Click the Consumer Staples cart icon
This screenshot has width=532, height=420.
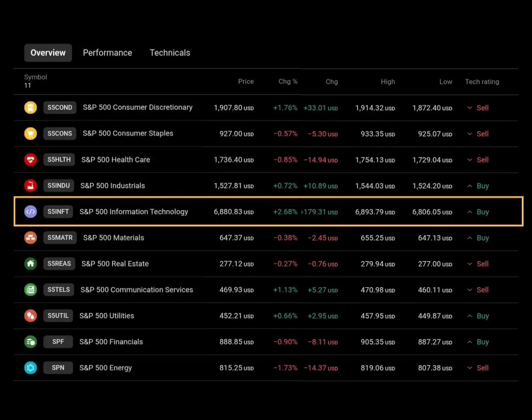point(31,133)
